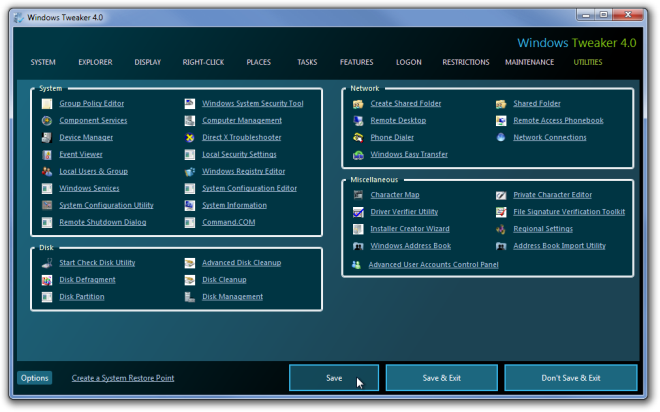Click the Computer Management icon

click(190, 121)
